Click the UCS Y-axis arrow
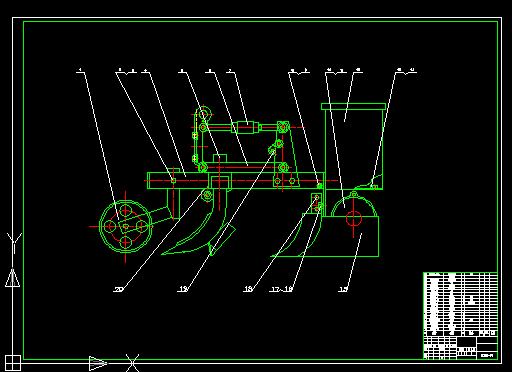The image size is (512, 372). point(13,278)
